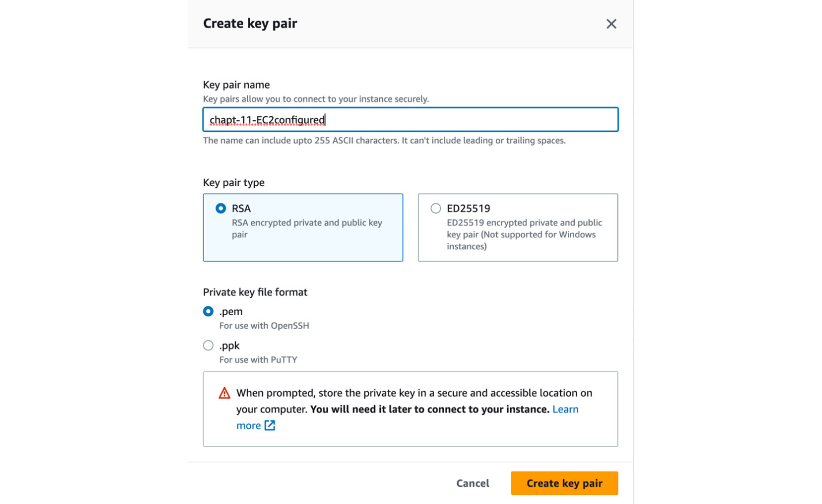Follow the 'Learn more' link
This screenshot has height=504, width=822.
coord(565,410)
